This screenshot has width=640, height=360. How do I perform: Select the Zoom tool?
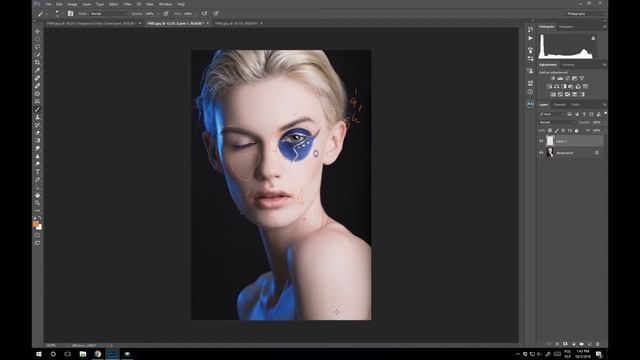click(38, 203)
